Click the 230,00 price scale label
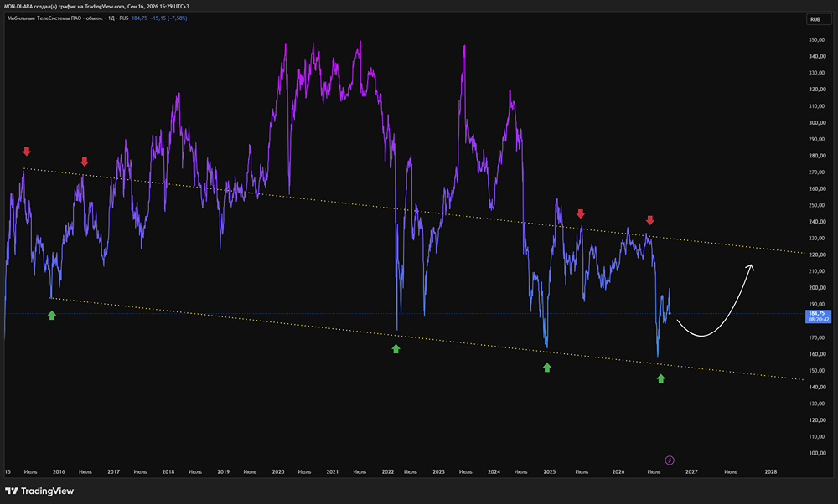838x504 pixels. (x=817, y=238)
